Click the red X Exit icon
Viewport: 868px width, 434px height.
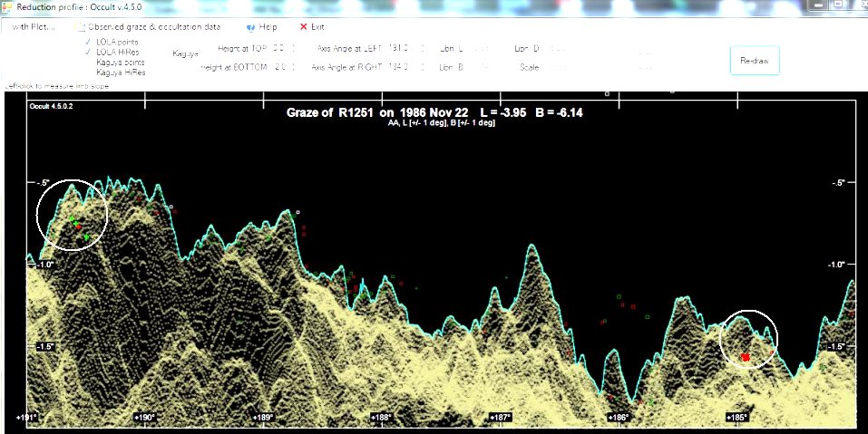click(x=303, y=27)
